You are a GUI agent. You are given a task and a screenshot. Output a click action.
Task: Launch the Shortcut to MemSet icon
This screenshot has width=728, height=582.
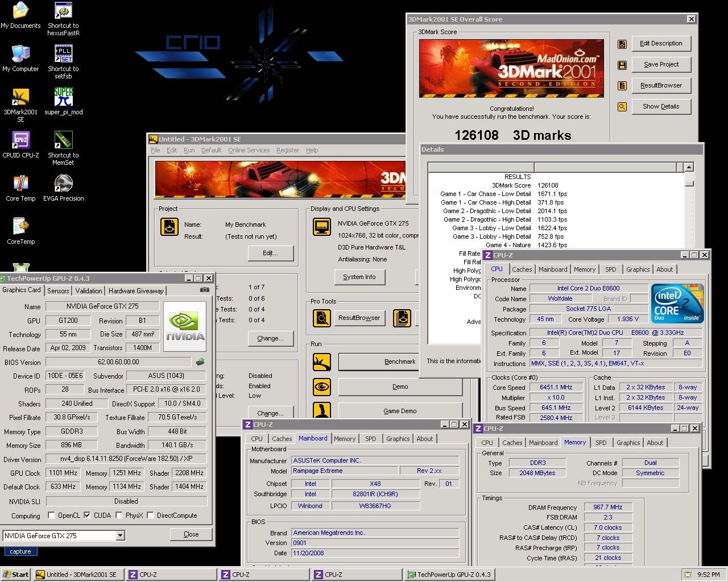(x=63, y=140)
